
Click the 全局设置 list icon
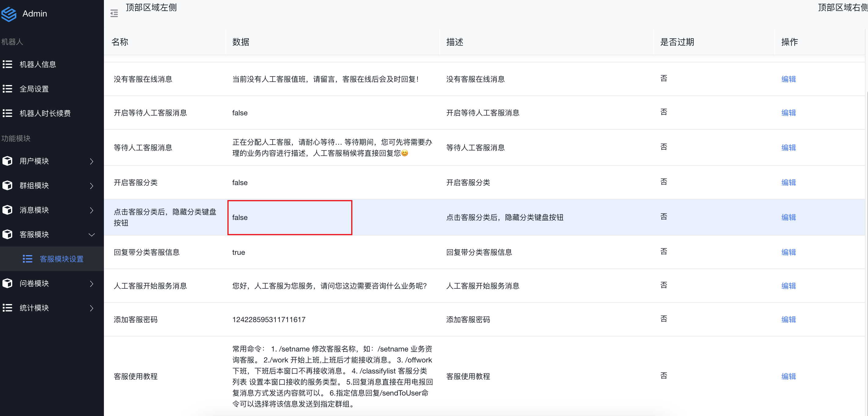7,89
